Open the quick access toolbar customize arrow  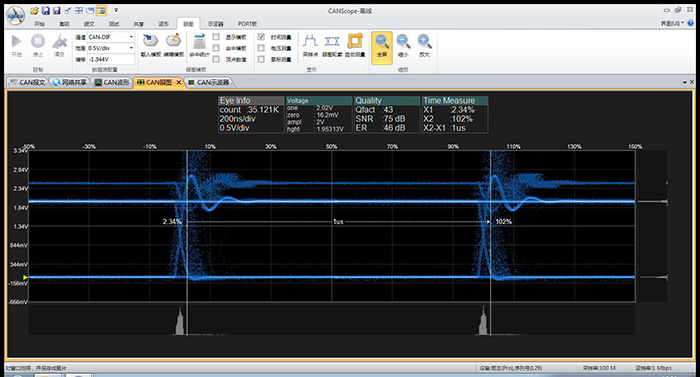(x=116, y=10)
